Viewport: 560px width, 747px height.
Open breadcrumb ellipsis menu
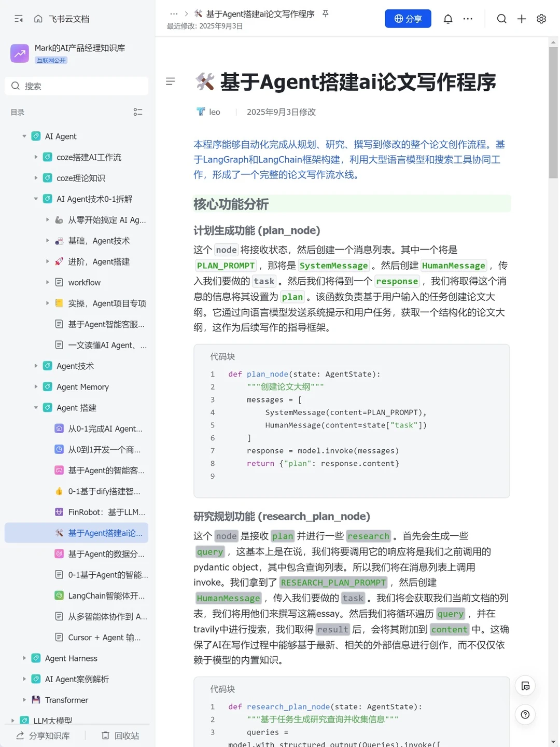click(x=174, y=14)
